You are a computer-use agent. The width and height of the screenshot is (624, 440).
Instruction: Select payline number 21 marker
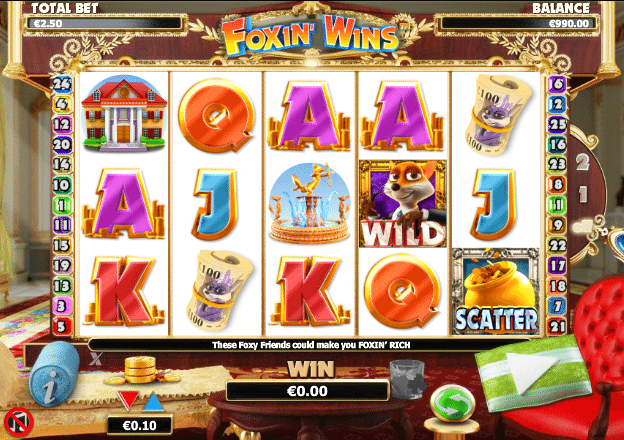coord(557,327)
